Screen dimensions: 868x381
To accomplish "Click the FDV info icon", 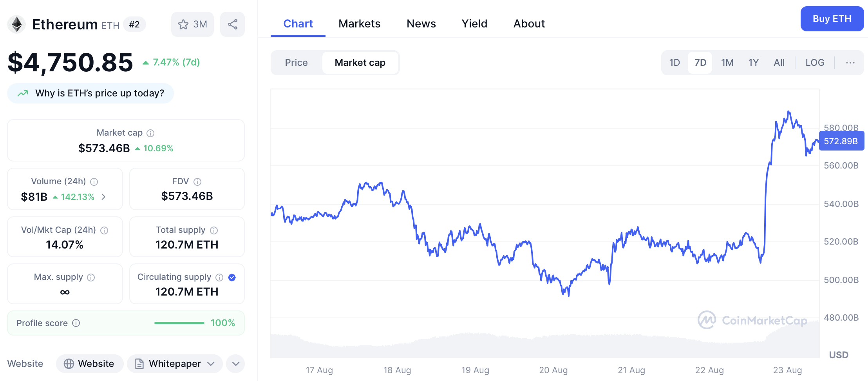I will [197, 182].
